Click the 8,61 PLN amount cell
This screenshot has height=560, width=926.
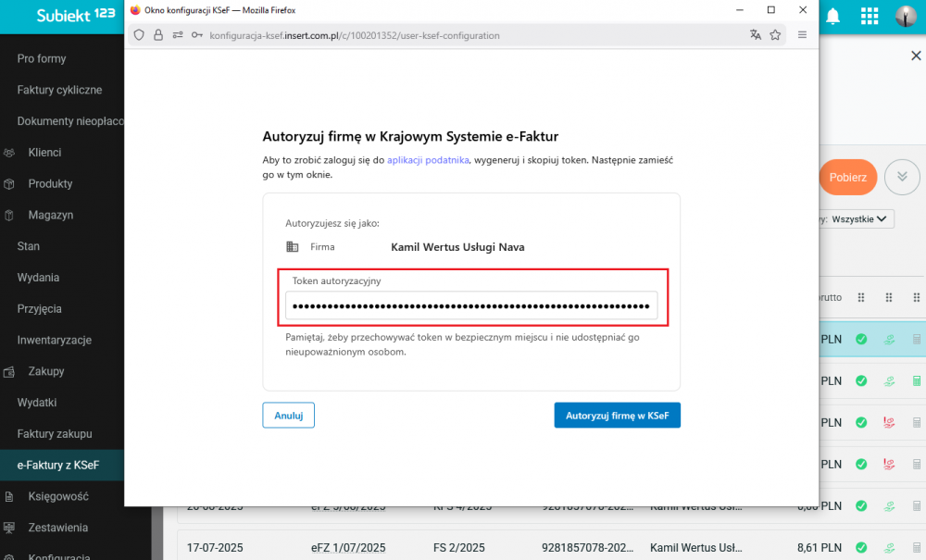point(820,548)
